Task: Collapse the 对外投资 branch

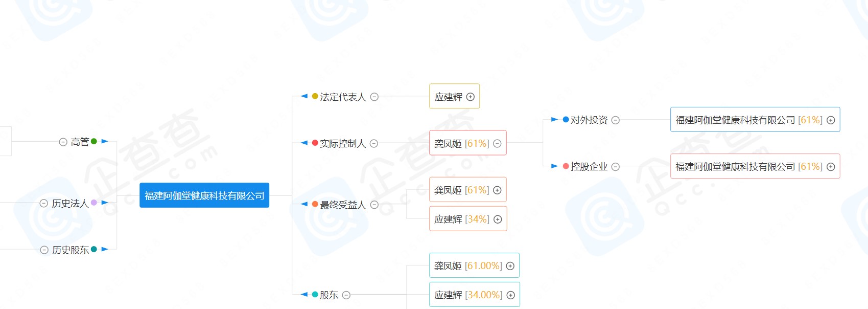Action: [x=616, y=120]
